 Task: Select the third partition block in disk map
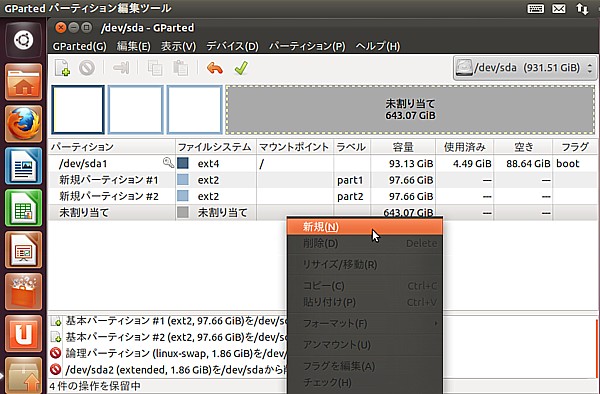pos(194,110)
